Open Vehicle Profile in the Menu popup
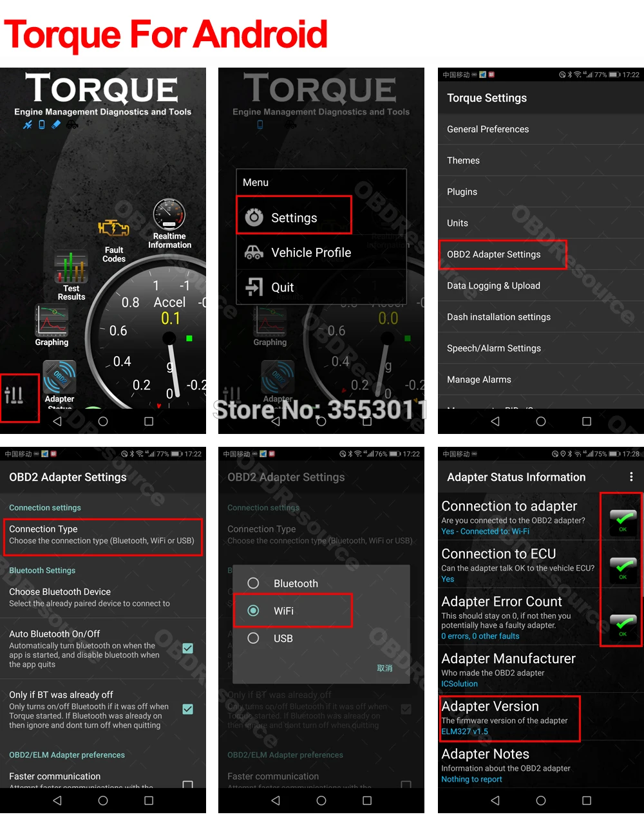This screenshot has height=837, width=644. click(321, 252)
